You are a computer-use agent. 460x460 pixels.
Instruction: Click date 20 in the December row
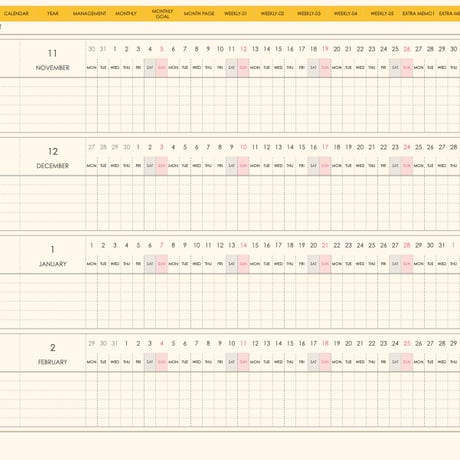(x=360, y=147)
